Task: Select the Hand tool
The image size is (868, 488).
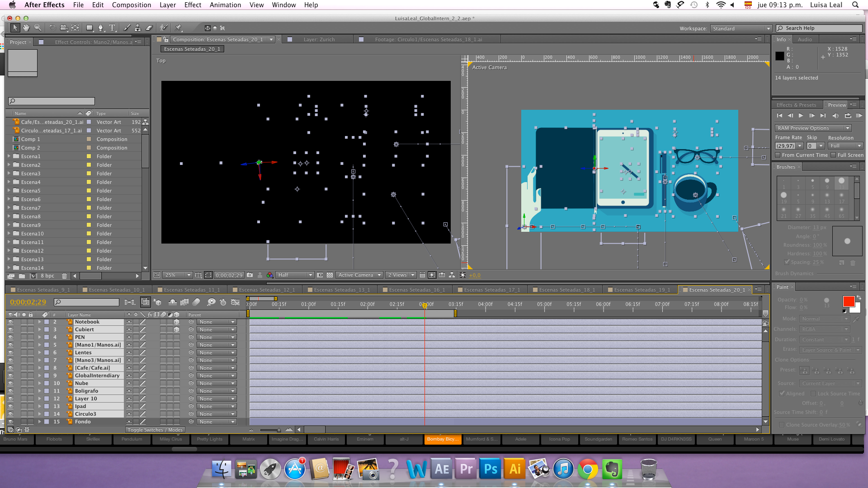Action: (x=26, y=28)
